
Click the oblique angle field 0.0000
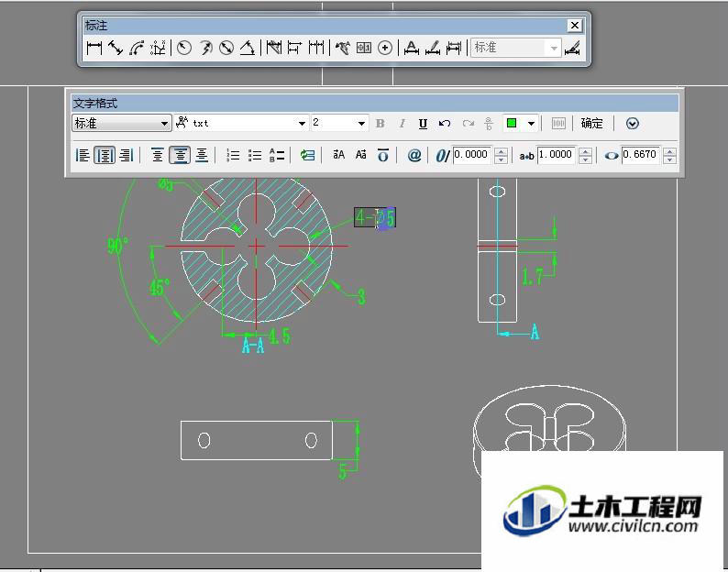(472, 155)
